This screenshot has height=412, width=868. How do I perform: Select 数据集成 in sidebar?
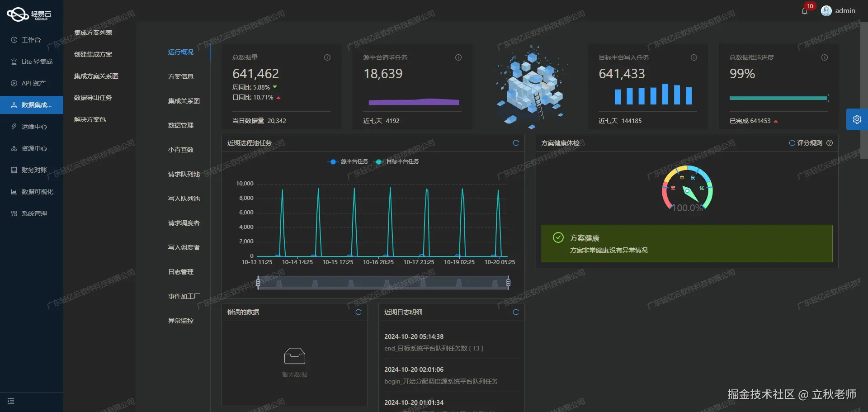coord(32,105)
